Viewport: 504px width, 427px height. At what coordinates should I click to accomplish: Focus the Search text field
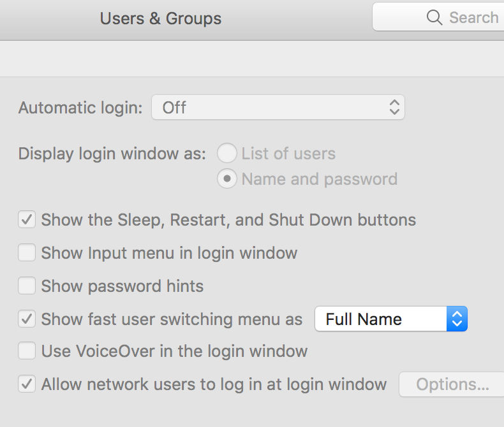point(438,17)
